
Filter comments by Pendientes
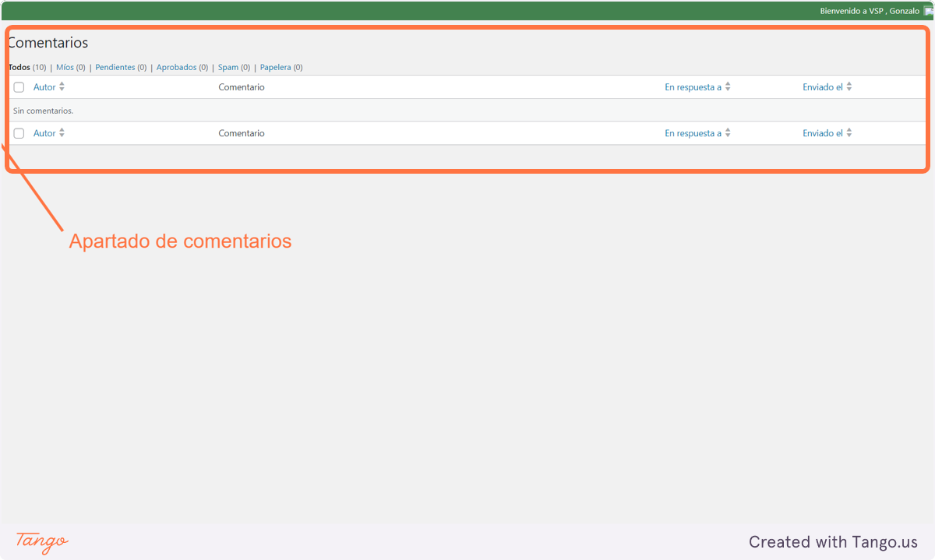(x=121, y=68)
